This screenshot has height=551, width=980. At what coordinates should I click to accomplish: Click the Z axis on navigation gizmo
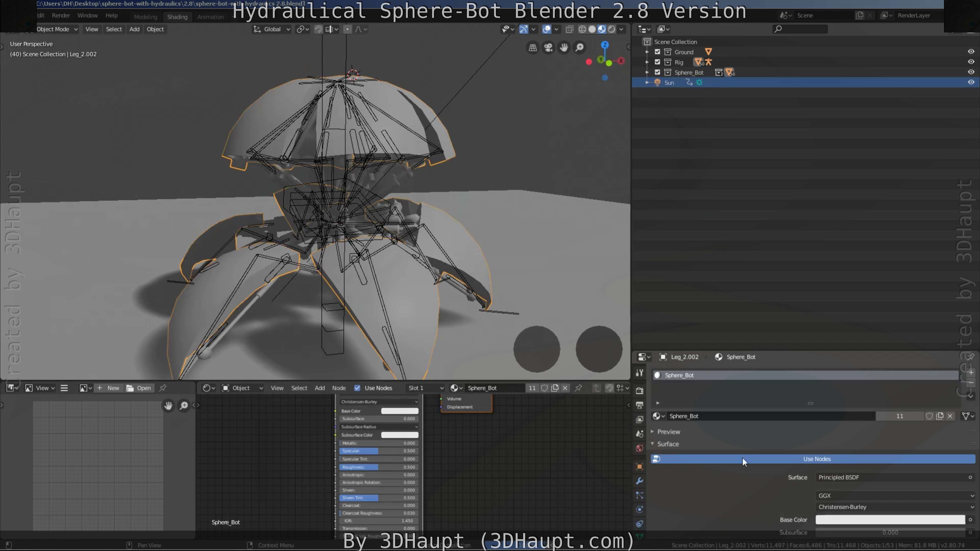point(605,45)
